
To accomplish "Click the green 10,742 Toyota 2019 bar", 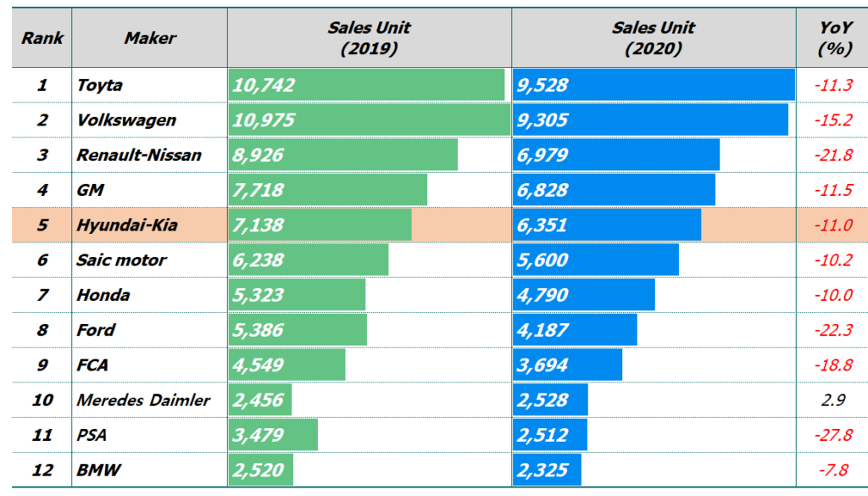I will [x=366, y=85].
